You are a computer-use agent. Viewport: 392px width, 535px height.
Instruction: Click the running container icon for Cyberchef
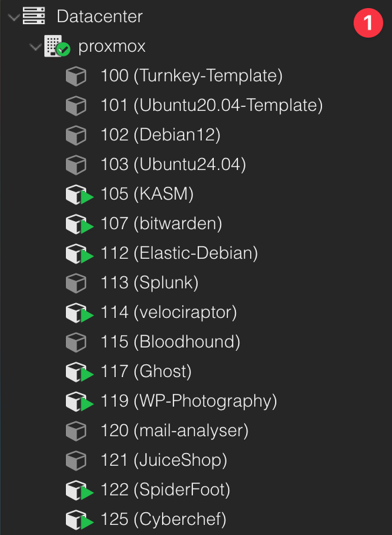79,520
